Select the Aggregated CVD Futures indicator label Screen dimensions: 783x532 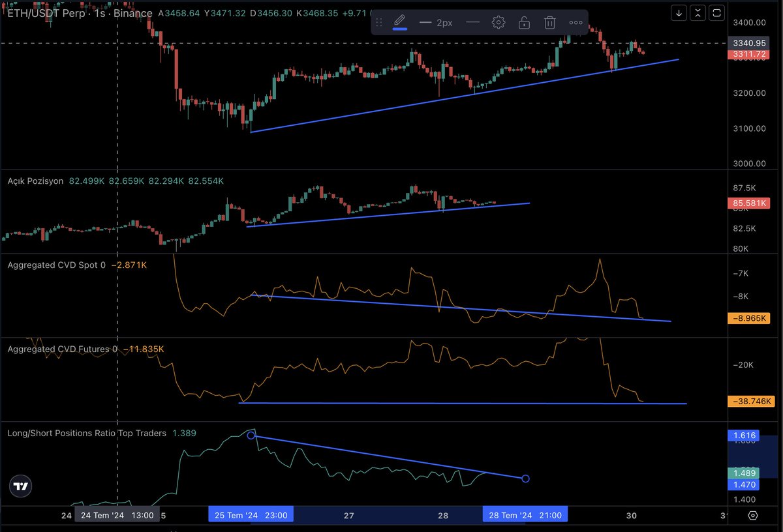pos(62,349)
